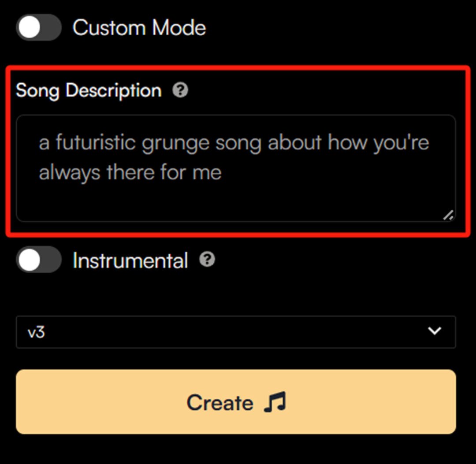This screenshot has width=476, height=464.
Task: Click the empty space below the placeholder text
Action: point(236,202)
